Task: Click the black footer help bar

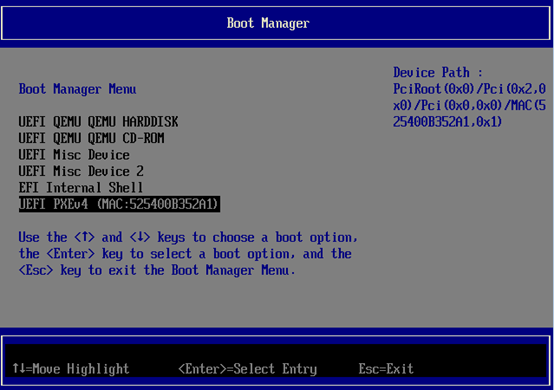Action: click(x=276, y=360)
